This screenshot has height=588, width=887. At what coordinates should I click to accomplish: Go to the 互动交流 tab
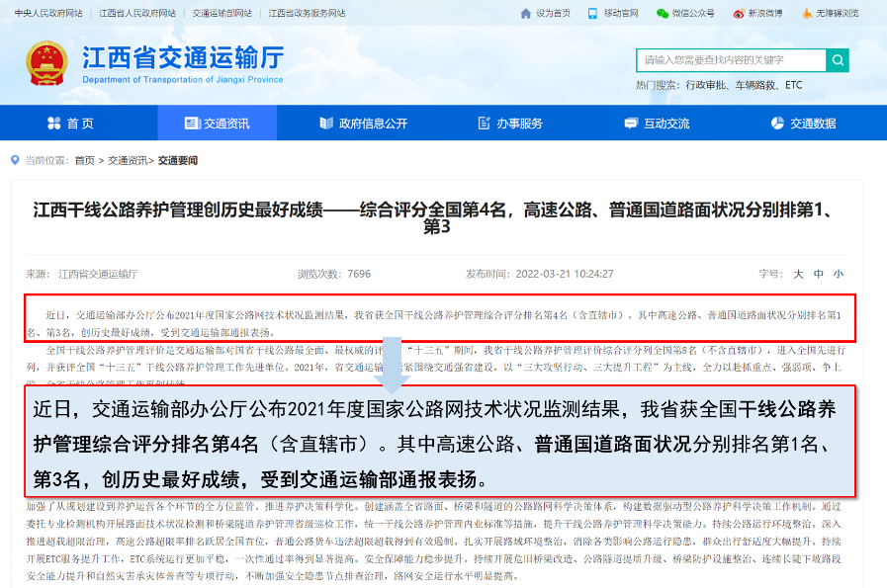[658, 124]
